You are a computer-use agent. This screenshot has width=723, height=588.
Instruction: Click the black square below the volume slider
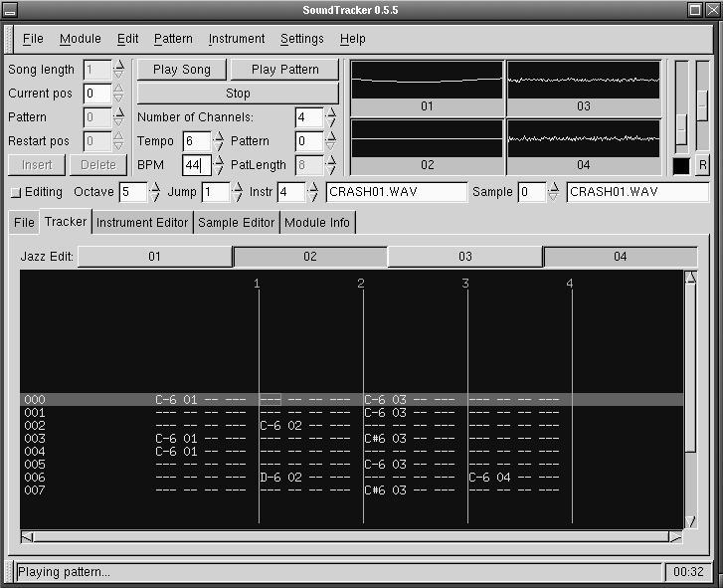(x=681, y=165)
